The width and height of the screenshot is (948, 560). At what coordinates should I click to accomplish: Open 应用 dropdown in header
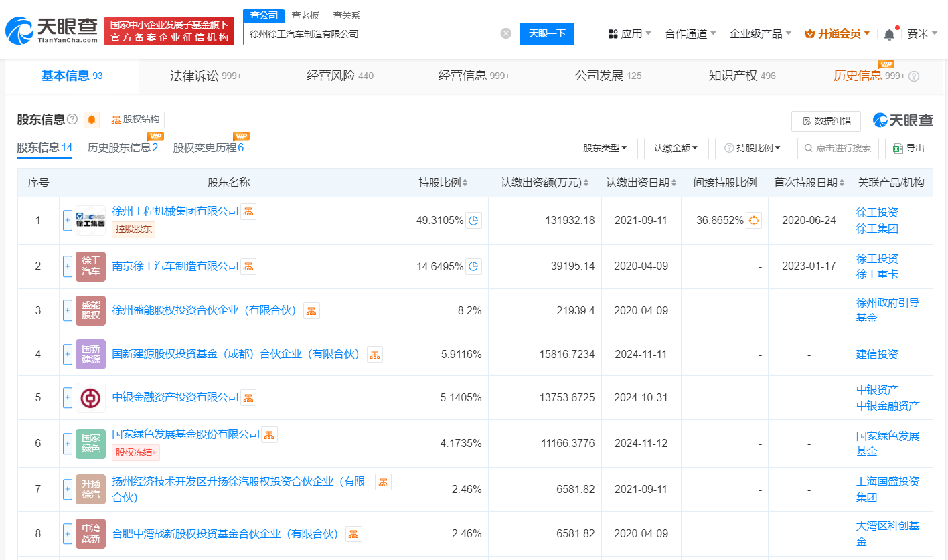point(629,34)
